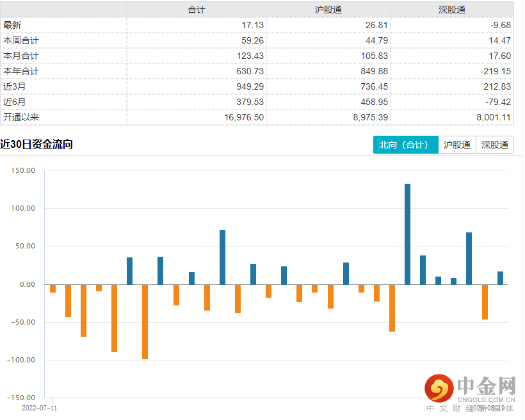Viewport: 525px width, 420px height.
Task: Click the value 8,001.11 in 开通以来 row
Action: pyautogui.click(x=494, y=117)
